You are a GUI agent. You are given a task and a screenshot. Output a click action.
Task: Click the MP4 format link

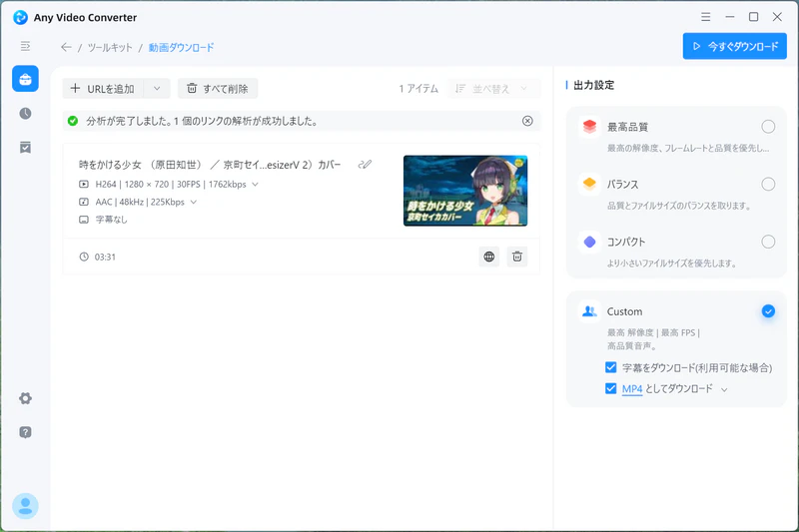click(632, 388)
